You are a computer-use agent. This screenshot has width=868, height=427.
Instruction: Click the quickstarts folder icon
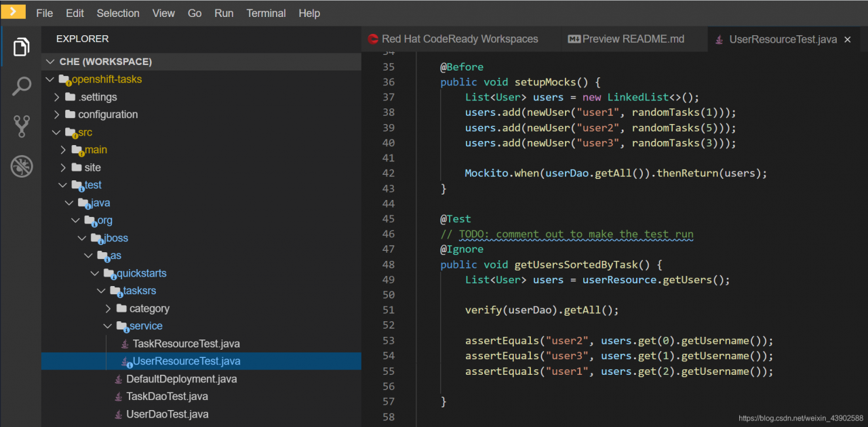point(111,273)
